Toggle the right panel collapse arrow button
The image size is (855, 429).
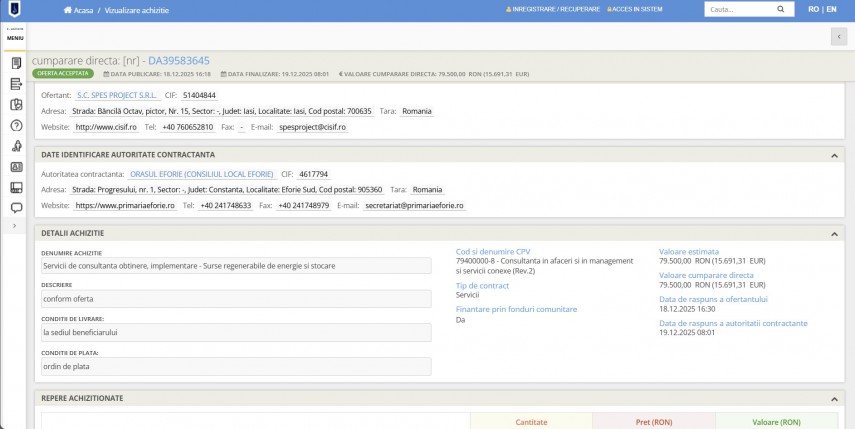[838, 36]
